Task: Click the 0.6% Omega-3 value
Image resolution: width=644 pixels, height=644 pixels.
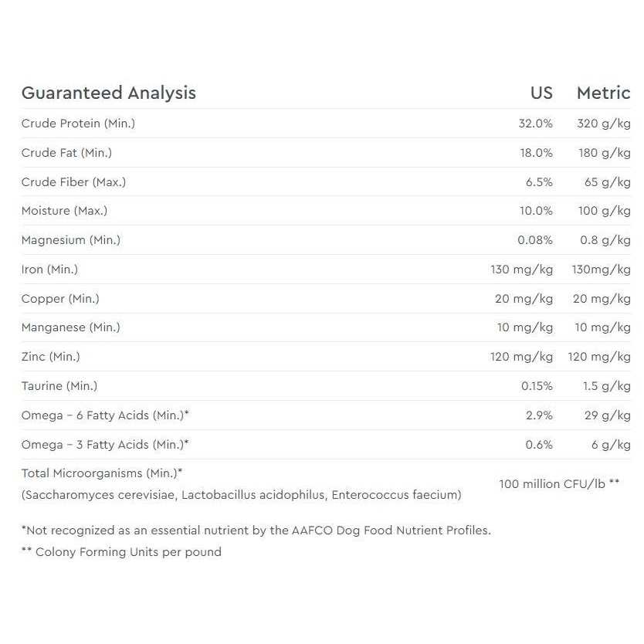Action: pyautogui.click(x=539, y=445)
